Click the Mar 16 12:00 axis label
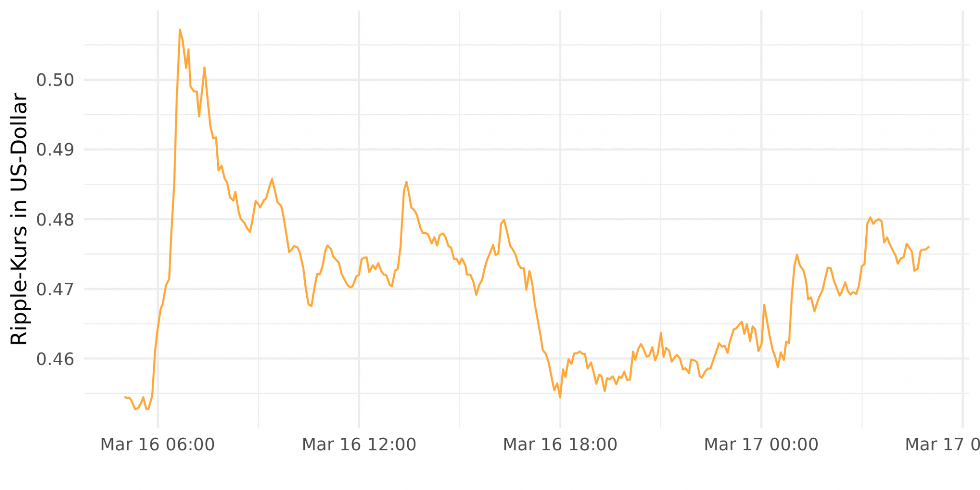Image resolution: width=980 pixels, height=490 pixels. click(359, 445)
